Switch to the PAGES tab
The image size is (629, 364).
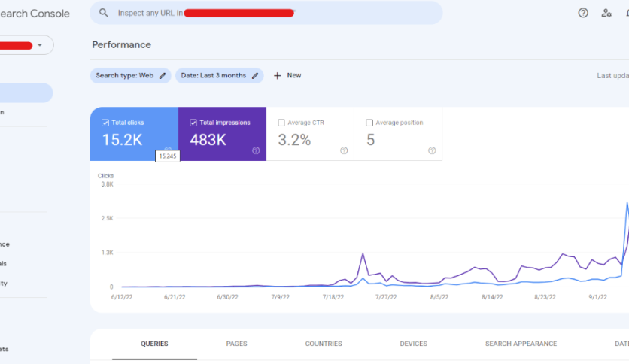pos(237,344)
